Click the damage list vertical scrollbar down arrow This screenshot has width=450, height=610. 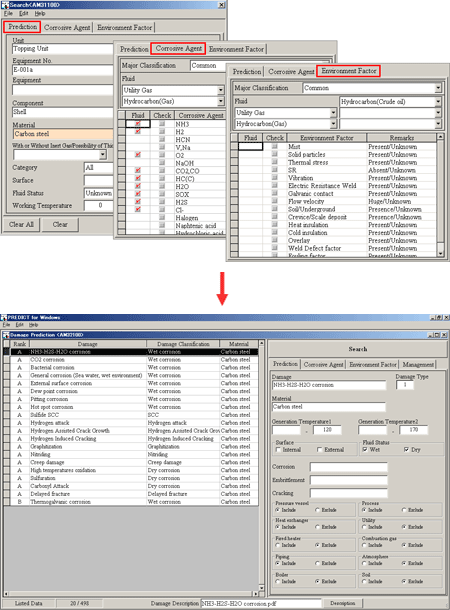click(261, 588)
